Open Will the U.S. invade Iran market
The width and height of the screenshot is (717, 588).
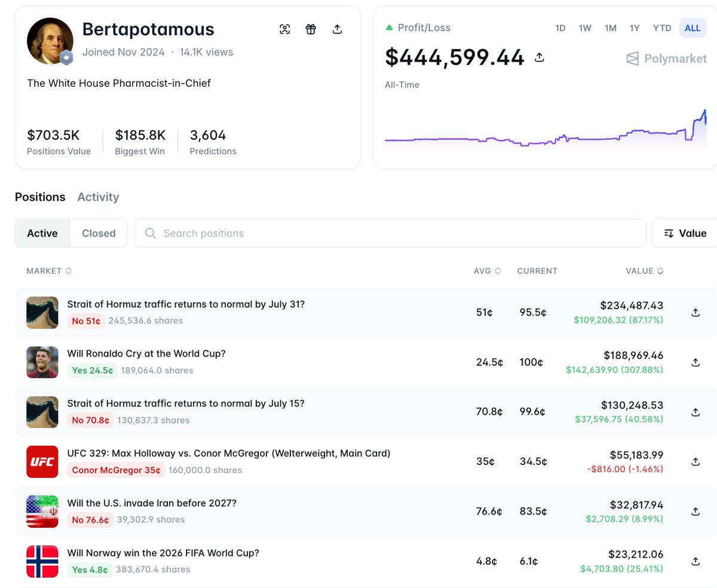pos(152,503)
